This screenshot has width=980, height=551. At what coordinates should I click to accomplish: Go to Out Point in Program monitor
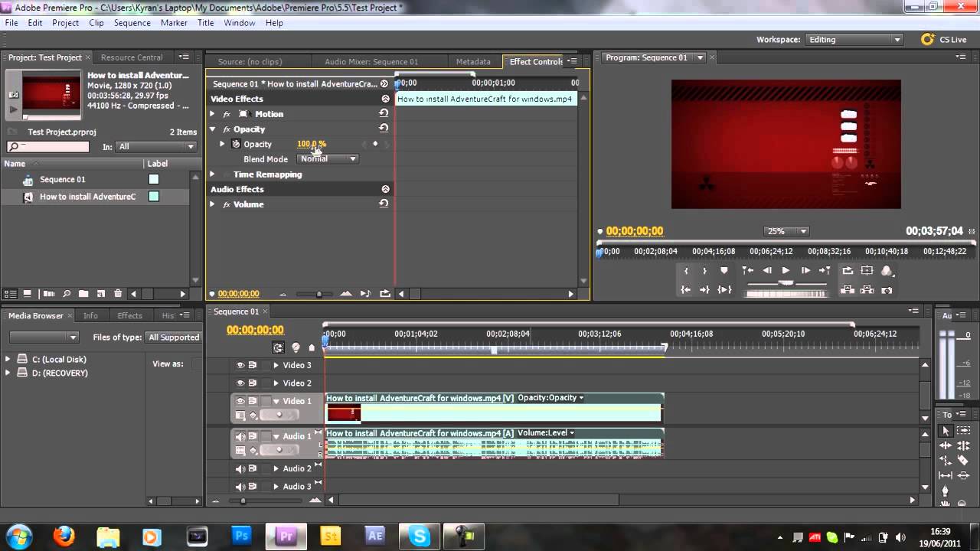coord(704,290)
